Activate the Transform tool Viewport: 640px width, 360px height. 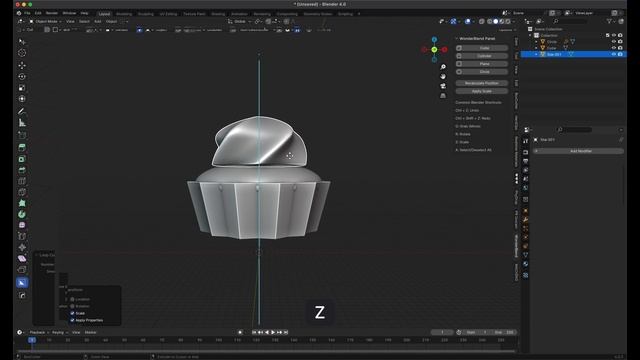(x=22, y=99)
